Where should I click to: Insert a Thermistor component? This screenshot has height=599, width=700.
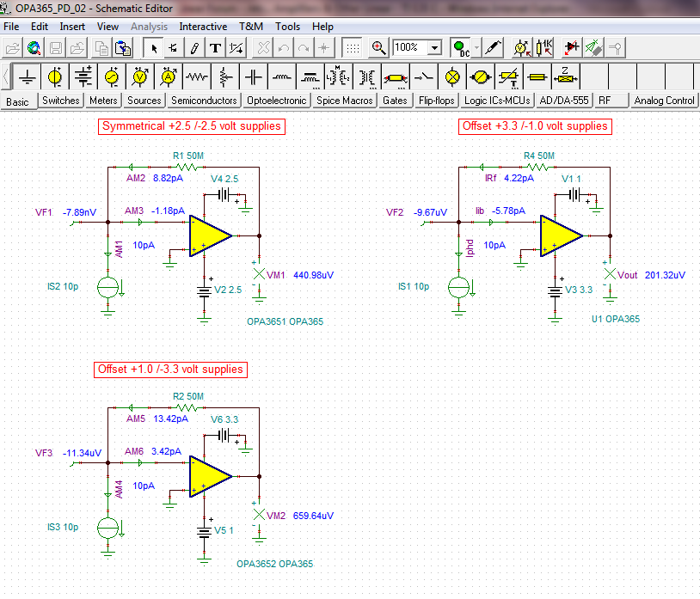[508, 77]
